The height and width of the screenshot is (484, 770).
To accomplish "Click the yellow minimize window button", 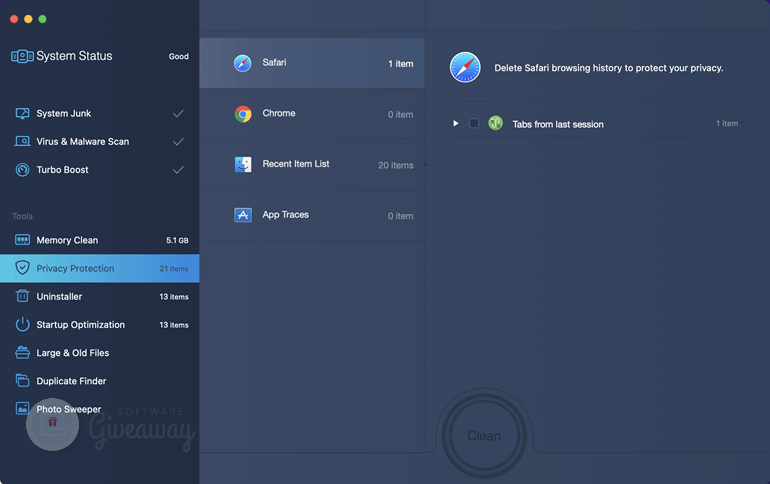I will tap(28, 19).
